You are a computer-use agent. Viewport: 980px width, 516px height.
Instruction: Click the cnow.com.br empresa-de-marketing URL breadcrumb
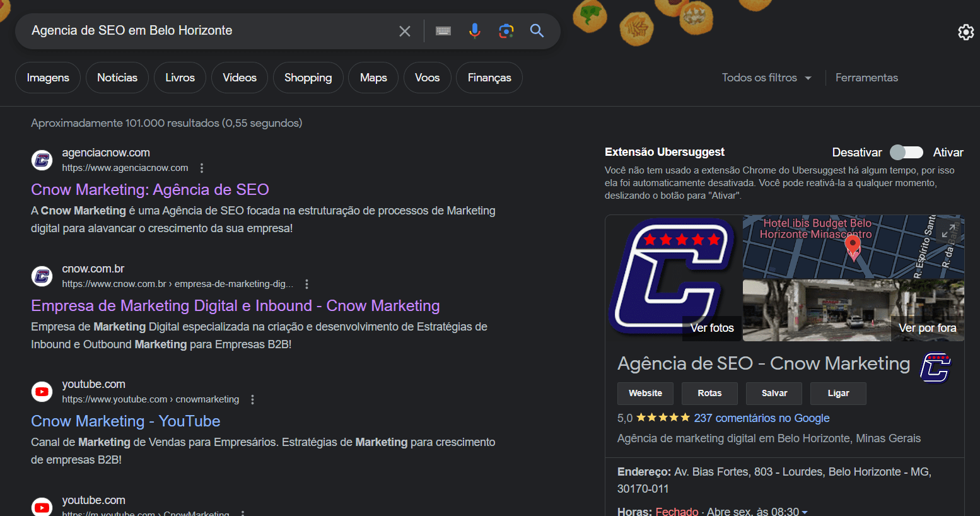[177, 284]
